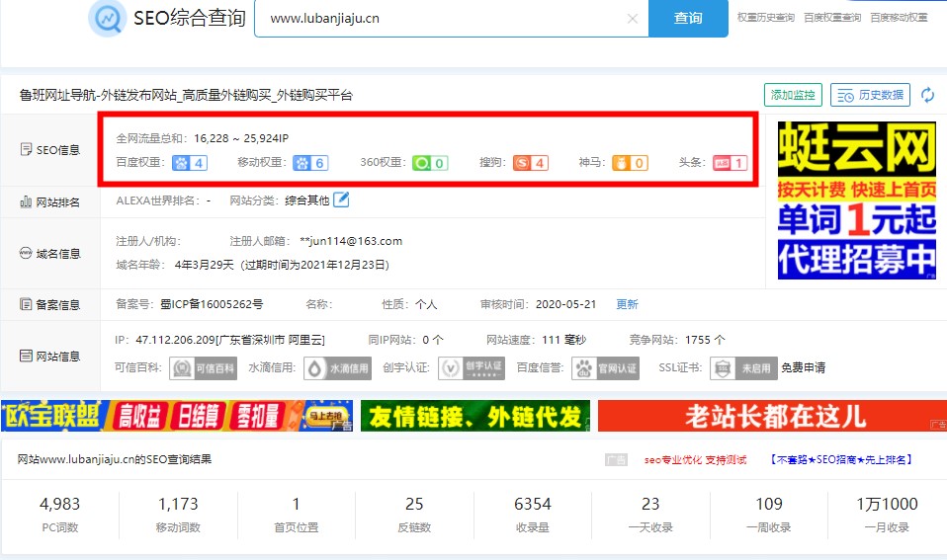Screen dimensions: 947x560
Task: Click 不套路★SEO招商★先上排名 link
Action: coord(840,460)
